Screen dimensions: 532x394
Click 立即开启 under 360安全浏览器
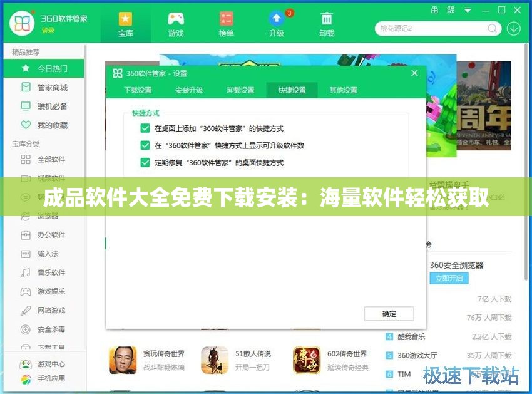(449, 278)
